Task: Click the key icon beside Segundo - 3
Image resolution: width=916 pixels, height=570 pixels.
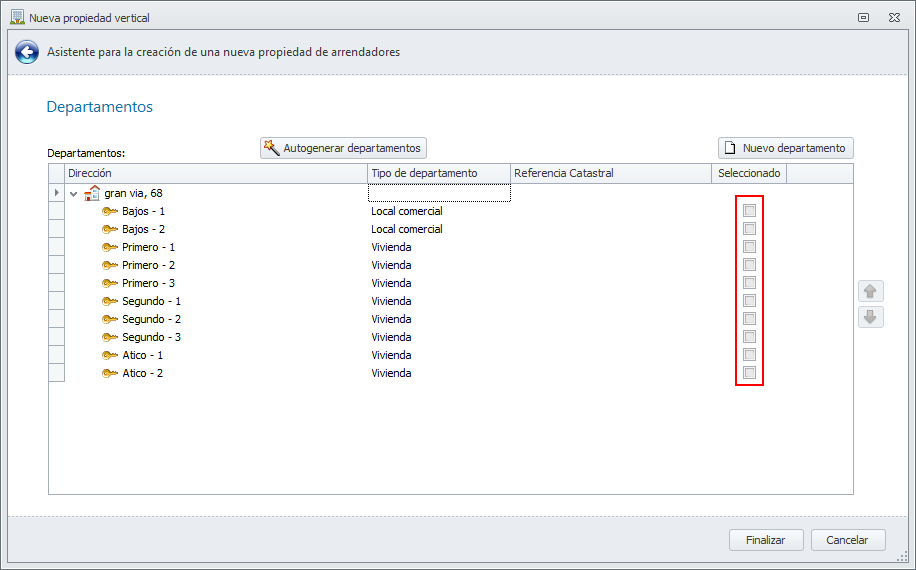Action: (110, 338)
